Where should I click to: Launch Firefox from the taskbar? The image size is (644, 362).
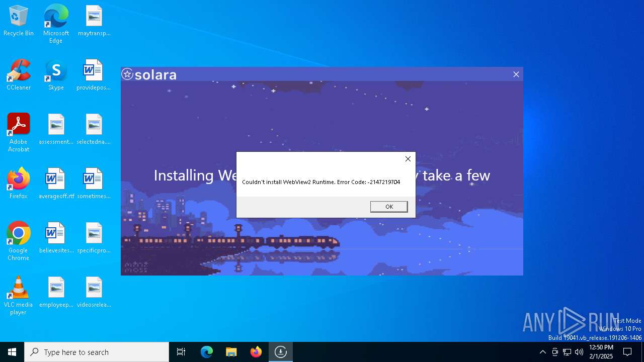[x=256, y=352]
